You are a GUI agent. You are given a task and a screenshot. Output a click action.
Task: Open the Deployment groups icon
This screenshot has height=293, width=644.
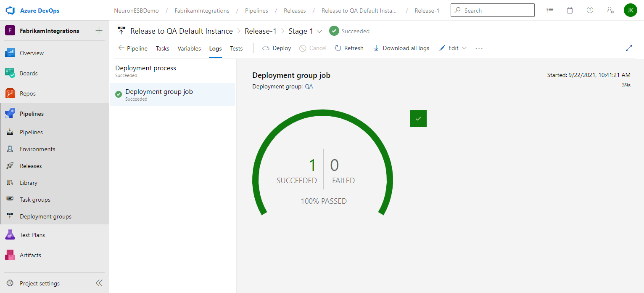10,216
